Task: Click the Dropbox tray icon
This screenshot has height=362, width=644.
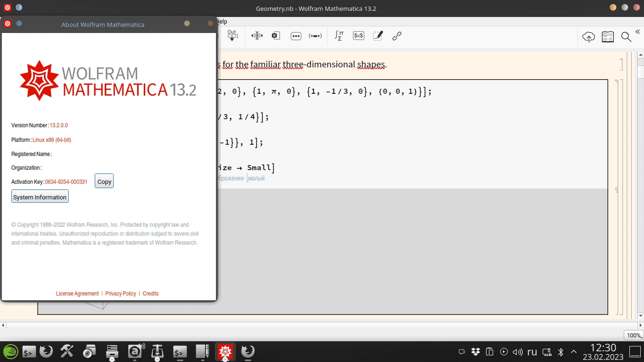Action: pyautogui.click(x=476, y=352)
